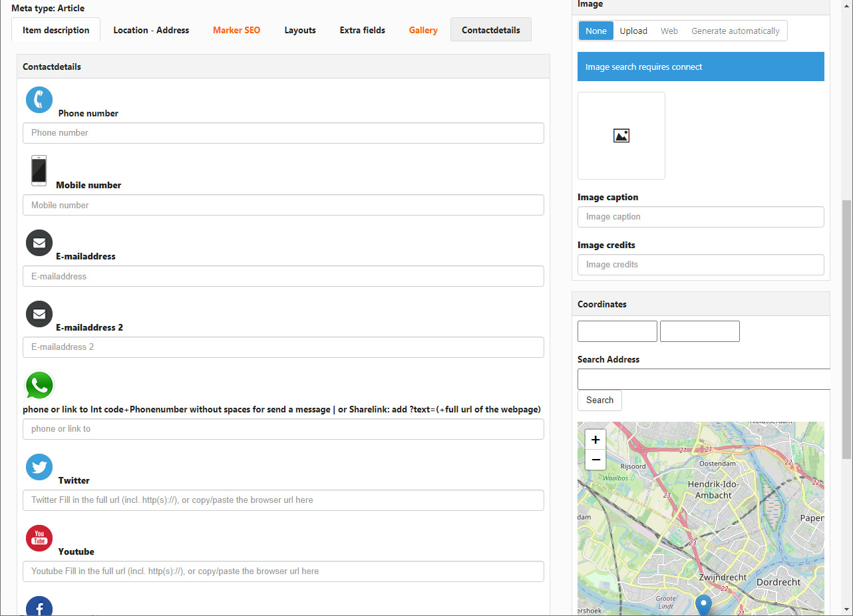853x616 pixels.
Task: Click the first coordinates input box
Action: pos(617,331)
